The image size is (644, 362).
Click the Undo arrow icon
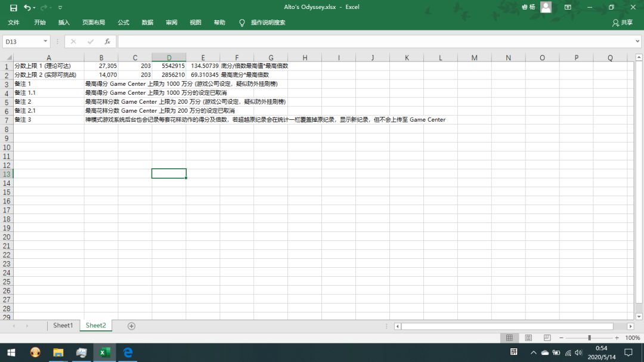[27, 7]
